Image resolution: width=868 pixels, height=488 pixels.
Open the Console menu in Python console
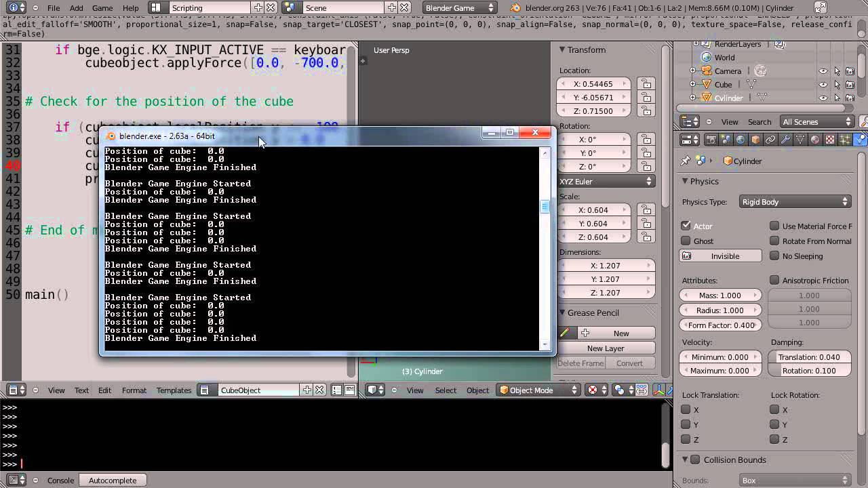tap(60, 481)
